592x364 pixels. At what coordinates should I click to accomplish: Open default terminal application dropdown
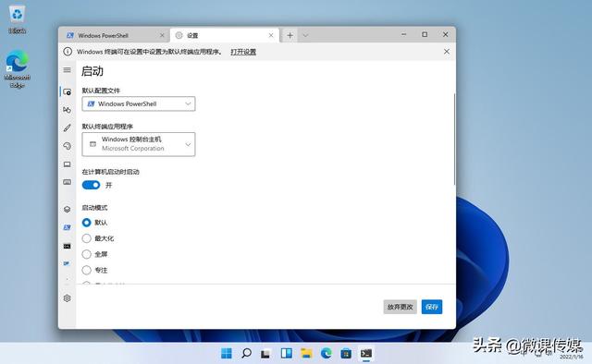click(x=139, y=144)
